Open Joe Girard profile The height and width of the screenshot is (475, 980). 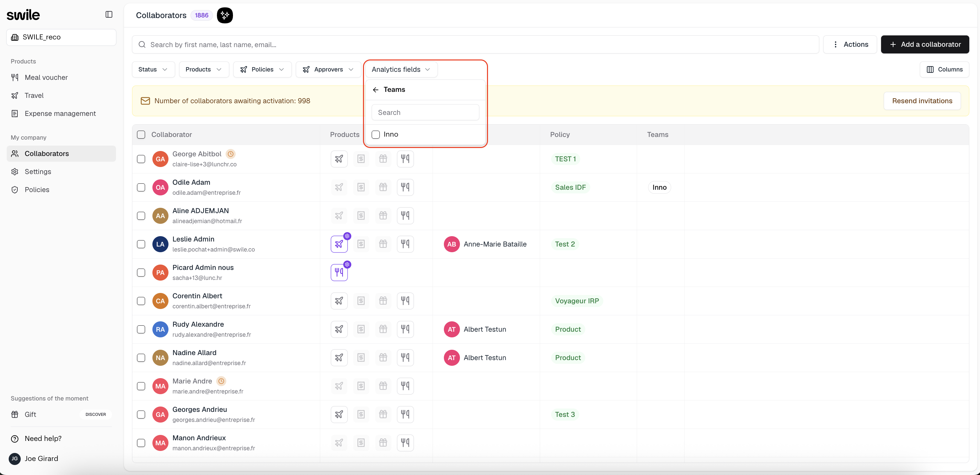pyautogui.click(x=41, y=459)
